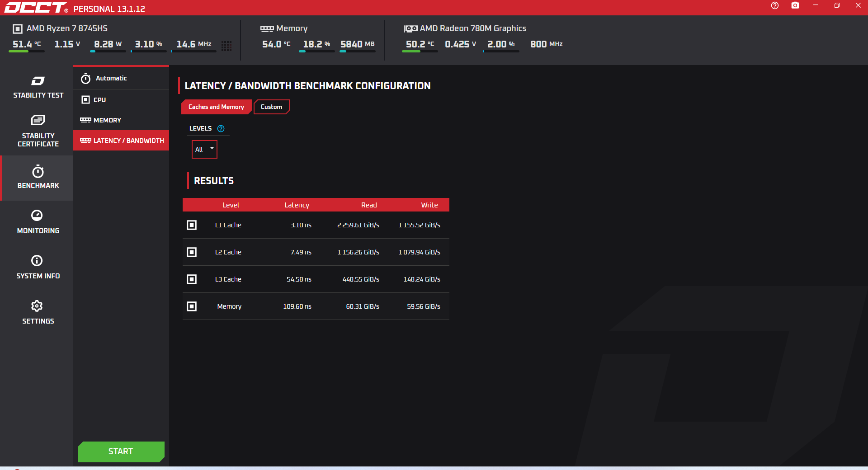The width and height of the screenshot is (868, 470).
Task: Open the CPU core grid icon
Action: coord(226,46)
